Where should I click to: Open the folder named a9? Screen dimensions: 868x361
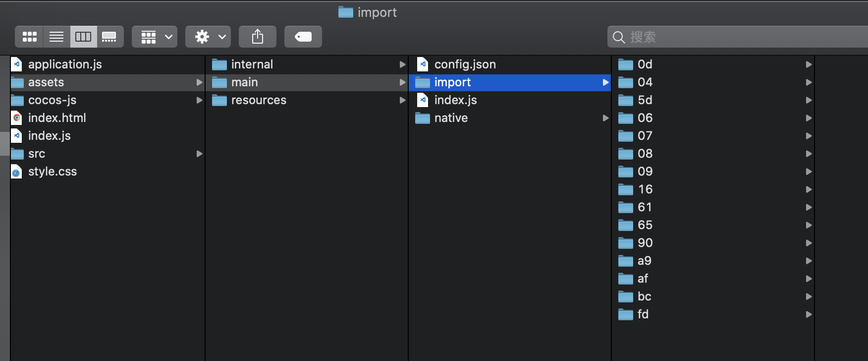644,261
